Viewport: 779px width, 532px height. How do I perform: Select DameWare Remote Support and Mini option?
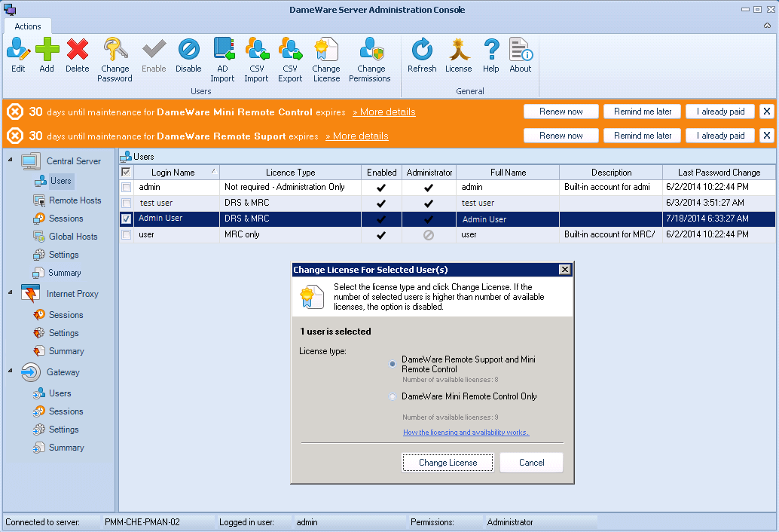click(393, 364)
